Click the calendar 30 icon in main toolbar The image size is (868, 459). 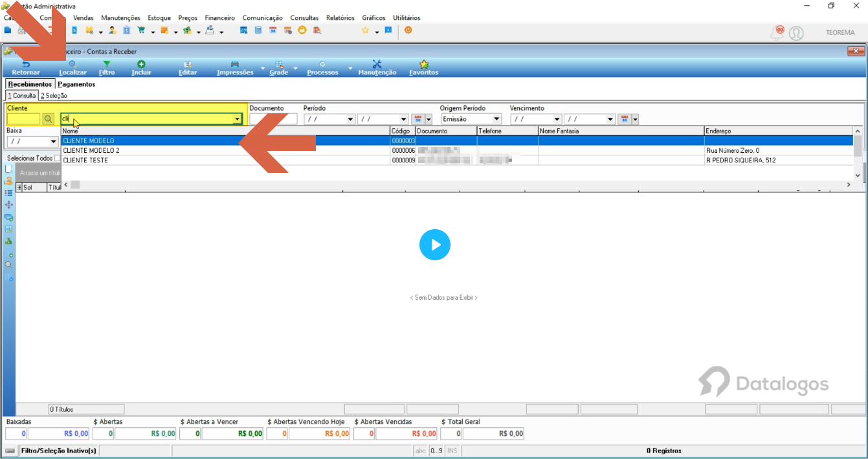click(x=273, y=30)
